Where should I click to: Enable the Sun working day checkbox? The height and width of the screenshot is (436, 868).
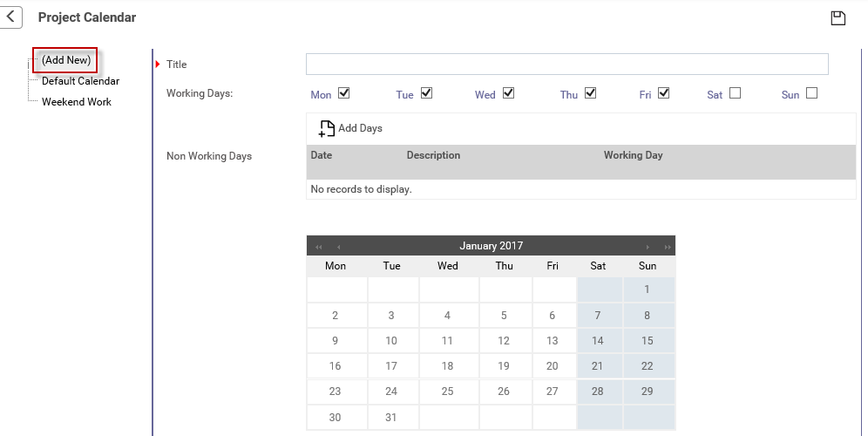coord(811,93)
